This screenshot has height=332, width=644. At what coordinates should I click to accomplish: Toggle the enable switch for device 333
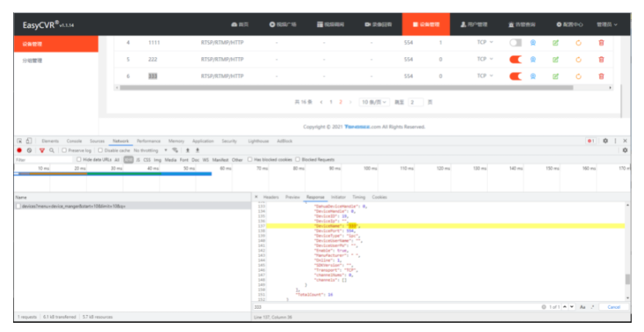coord(516,76)
